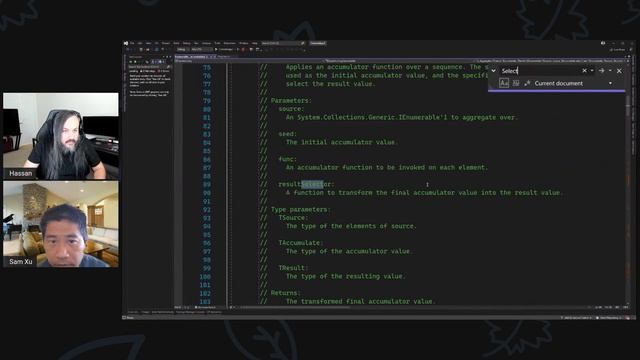Open the Project menu
Image resolution: width=640 pixels, height=360 pixels.
click(165, 43)
